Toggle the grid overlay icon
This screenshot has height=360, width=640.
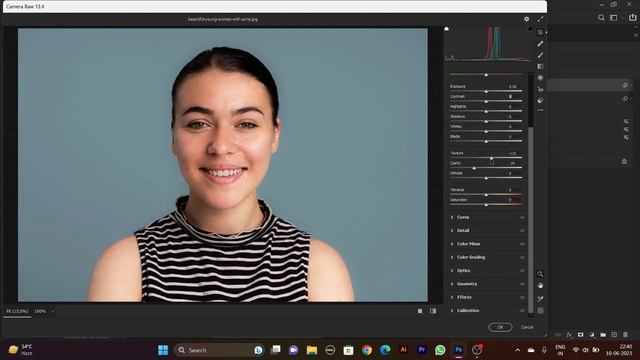click(540, 311)
